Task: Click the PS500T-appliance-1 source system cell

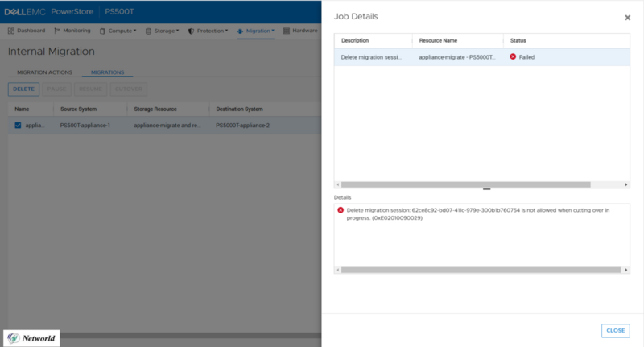Action: pyautogui.click(x=85, y=126)
